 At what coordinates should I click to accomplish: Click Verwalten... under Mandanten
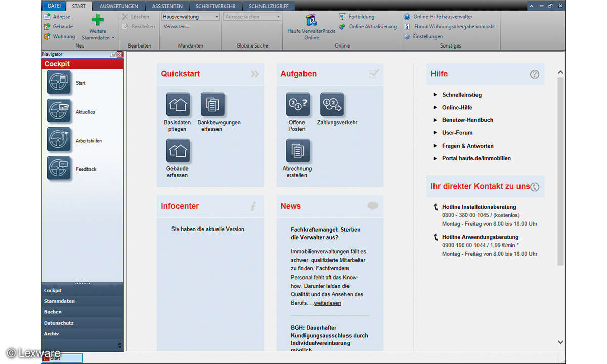click(177, 26)
